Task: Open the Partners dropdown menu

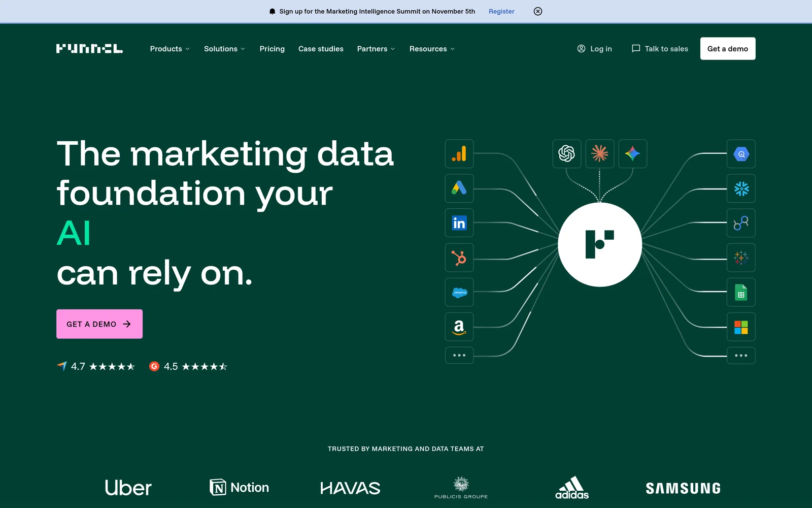Action: 376,49
